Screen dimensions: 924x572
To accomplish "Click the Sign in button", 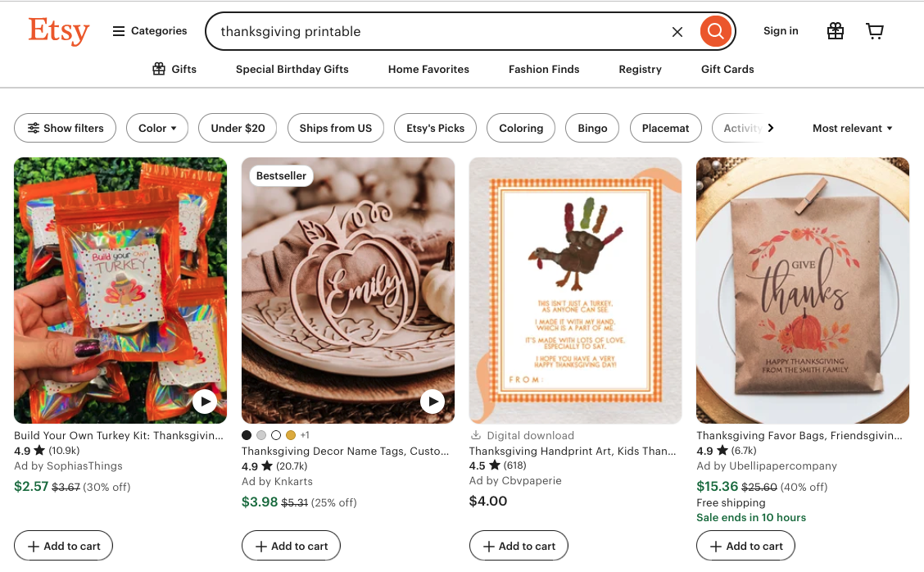I will point(781,31).
